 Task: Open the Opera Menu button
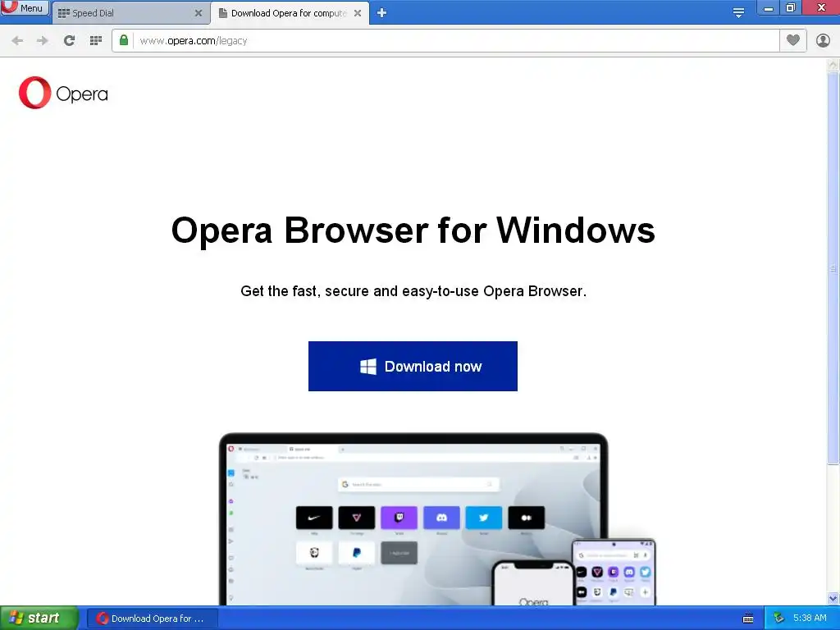point(25,8)
